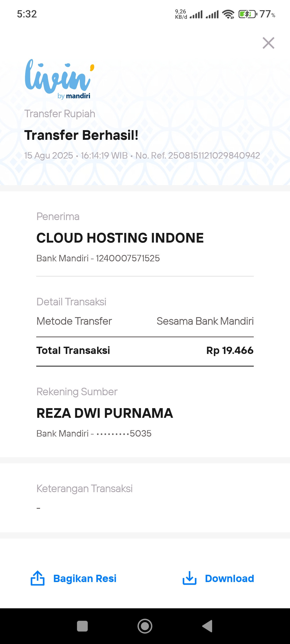Open recent apps square button

click(x=82, y=626)
